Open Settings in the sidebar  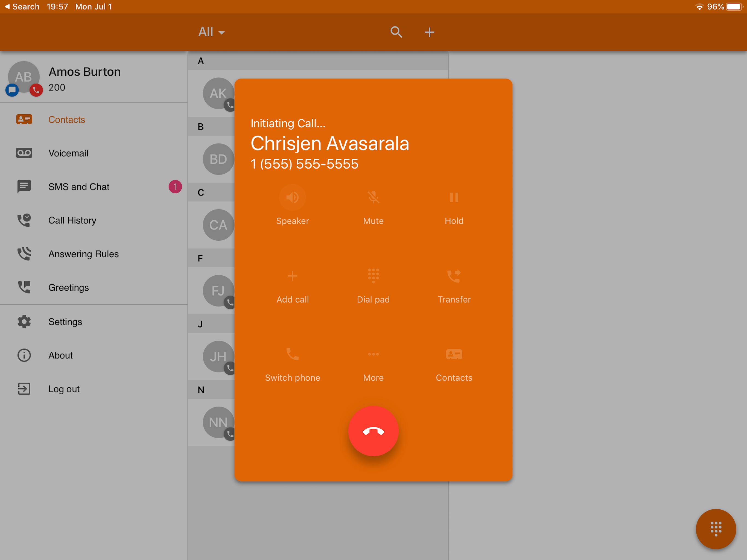click(94, 322)
